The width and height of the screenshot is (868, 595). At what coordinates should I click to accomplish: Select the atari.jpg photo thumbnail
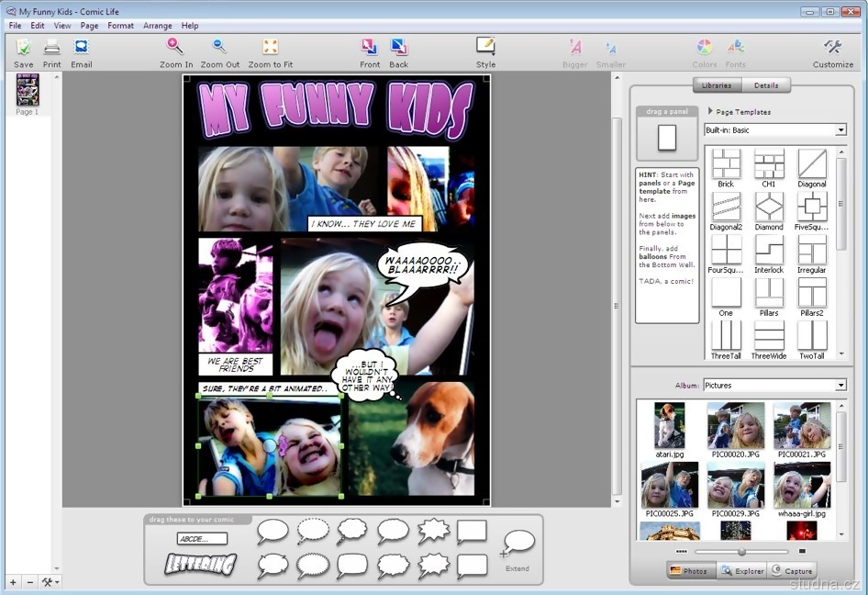click(x=670, y=425)
